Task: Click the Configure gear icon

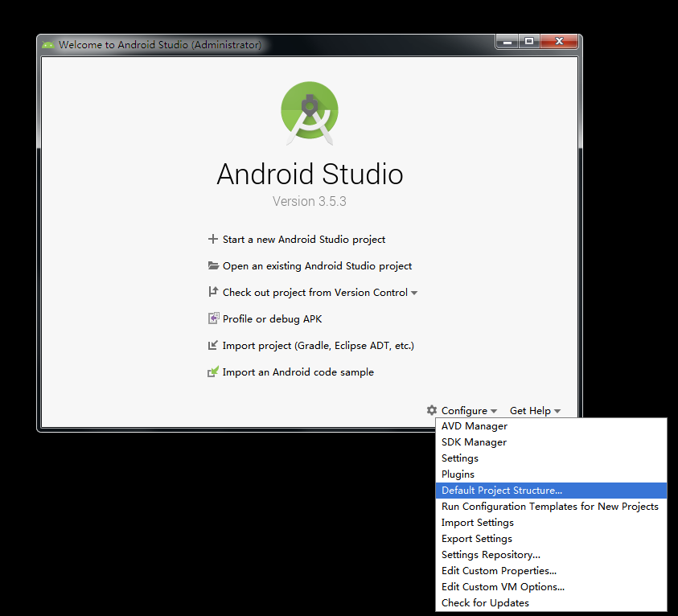Action: click(x=432, y=410)
